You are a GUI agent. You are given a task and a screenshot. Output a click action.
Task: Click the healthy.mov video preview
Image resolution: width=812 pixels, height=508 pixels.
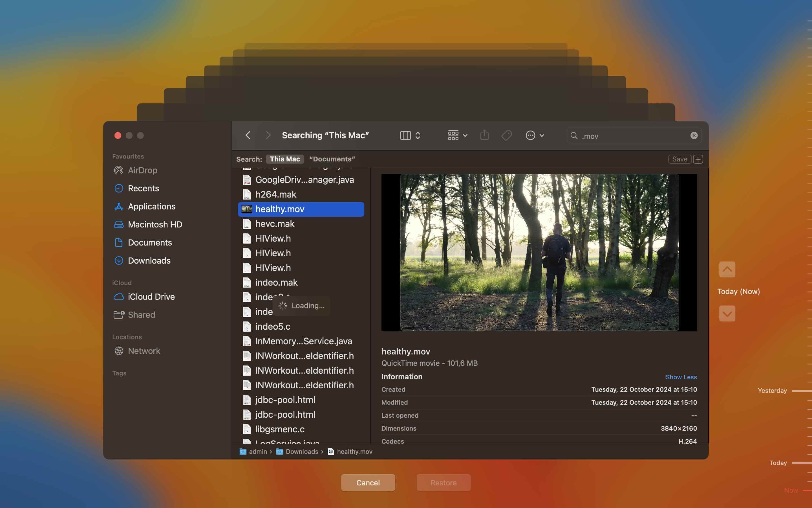539,252
